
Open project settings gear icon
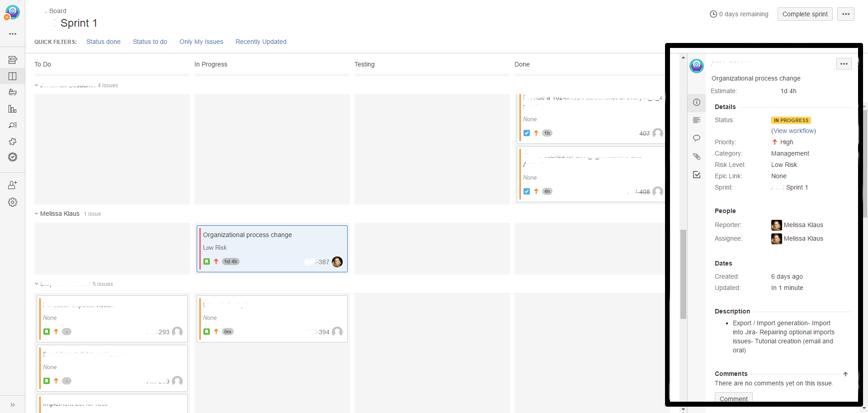coord(13,202)
